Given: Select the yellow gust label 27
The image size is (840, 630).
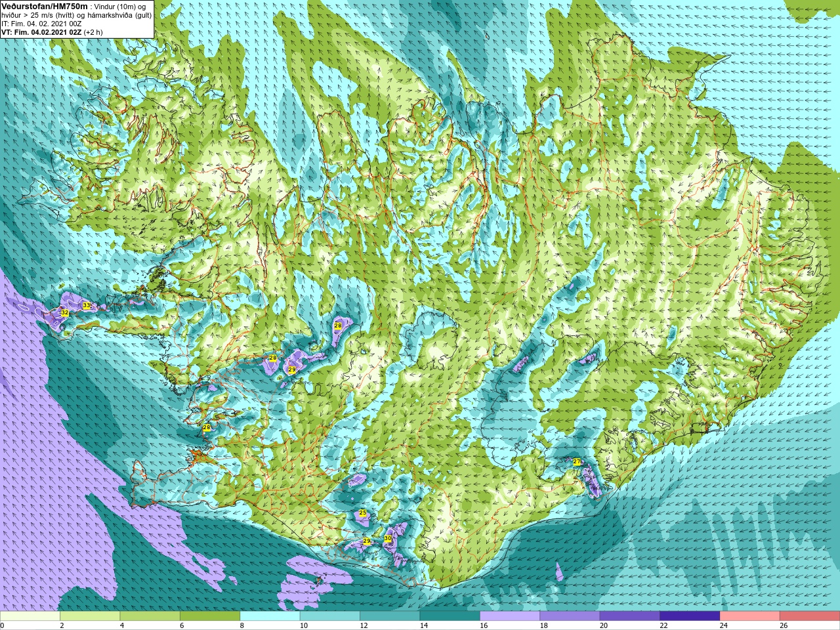Looking at the screenshot, I should (577, 462).
